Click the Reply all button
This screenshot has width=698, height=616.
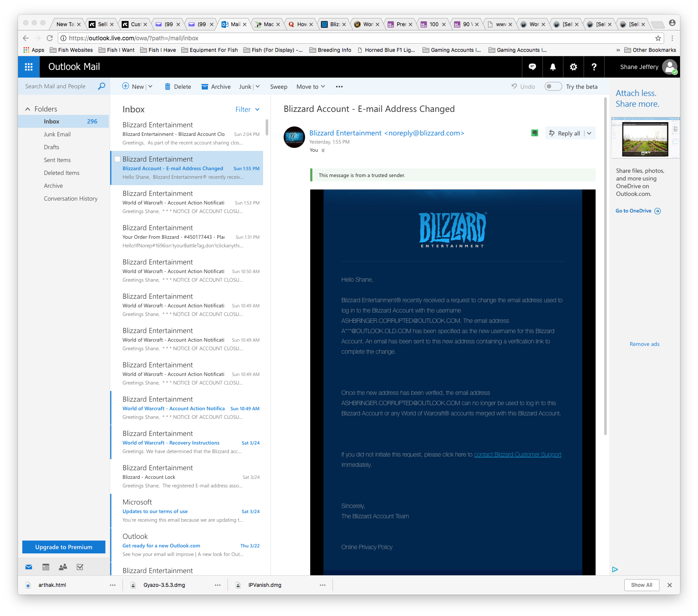pyautogui.click(x=565, y=133)
